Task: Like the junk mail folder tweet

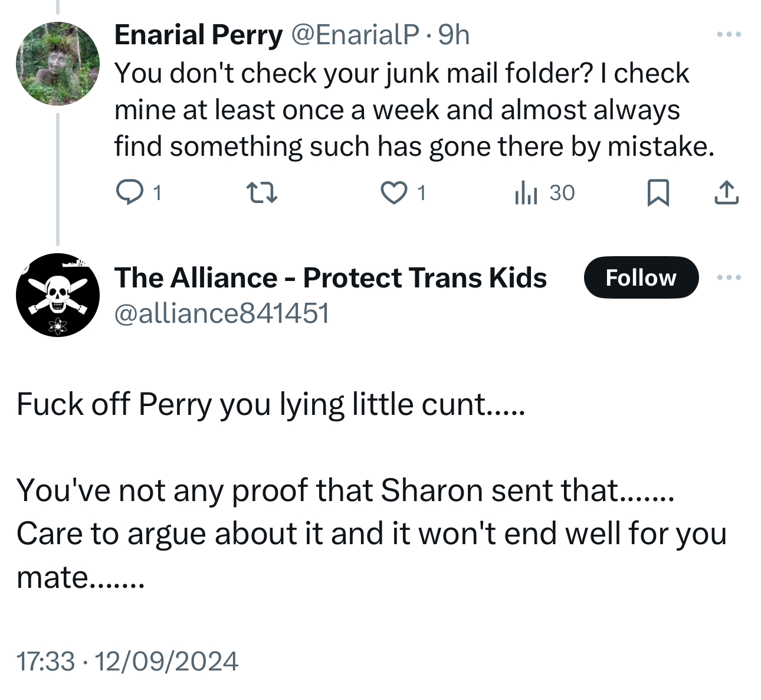Action: [393, 193]
